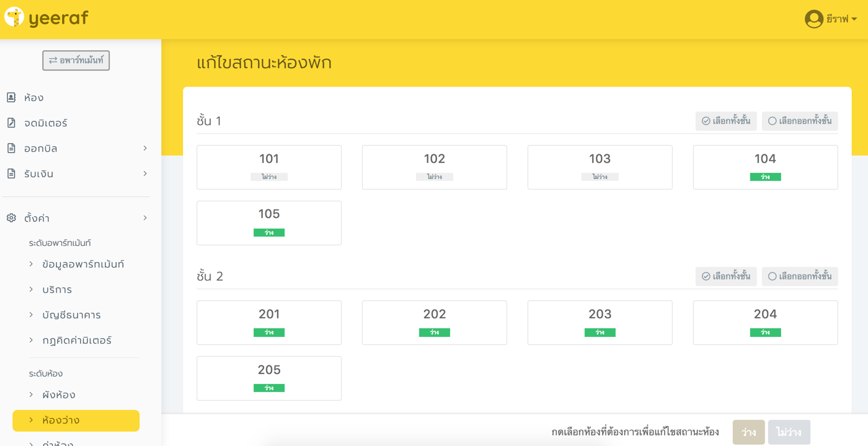The image size is (868, 446).
Task: Click the ชั้น 1 floor heading
Action: pos(209,121)
